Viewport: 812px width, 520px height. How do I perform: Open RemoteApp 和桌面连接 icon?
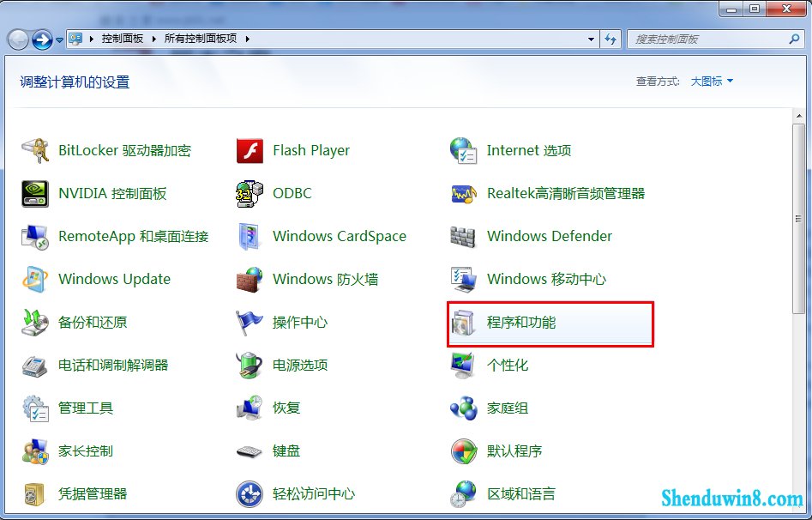[x=35, y=237]
